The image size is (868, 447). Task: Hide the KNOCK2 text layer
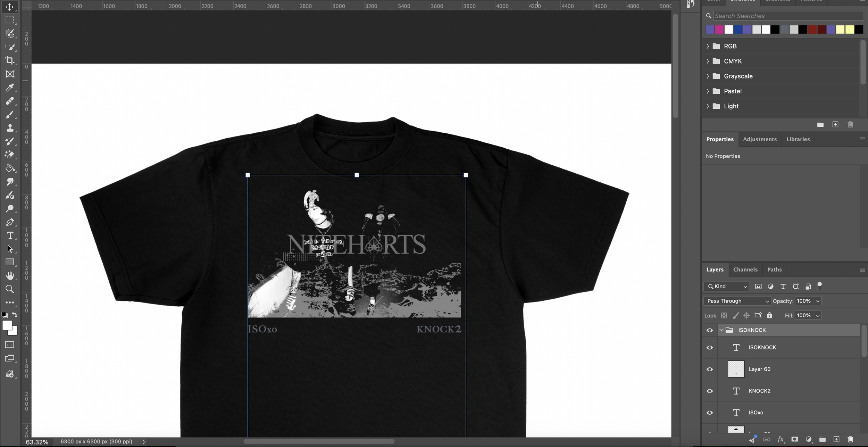coord(710,391)
